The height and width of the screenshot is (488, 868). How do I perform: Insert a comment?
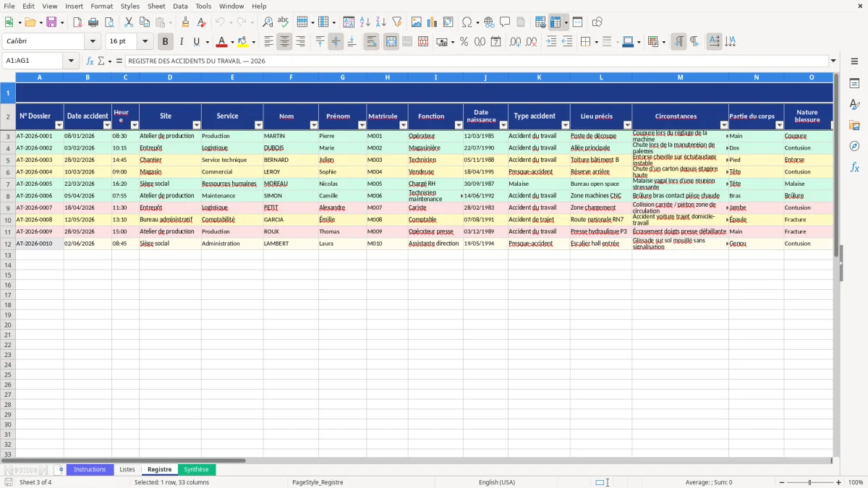(x=505, y=22)
